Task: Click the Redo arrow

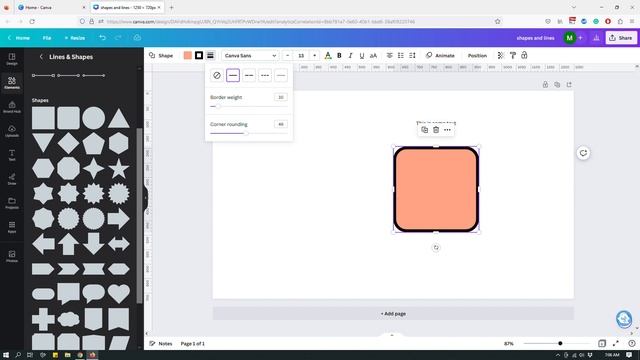Action: pyautogui.click(x=118, y=38)
